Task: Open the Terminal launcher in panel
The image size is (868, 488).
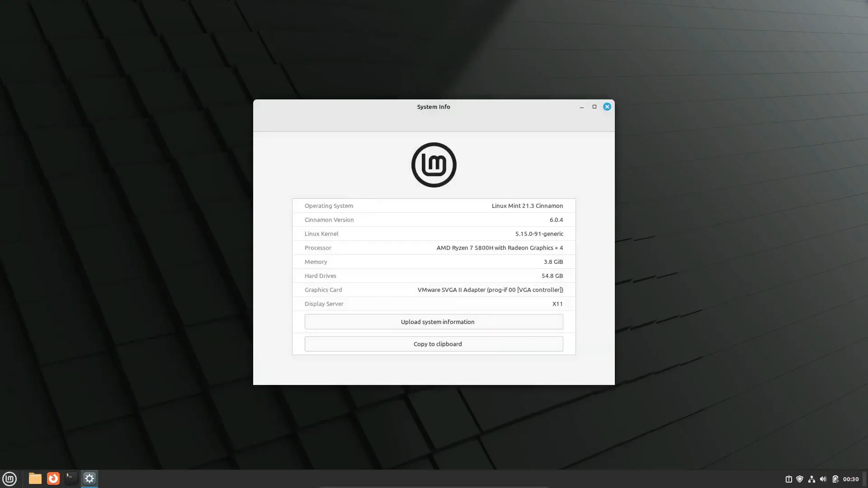Action: [x=71, y=479]
